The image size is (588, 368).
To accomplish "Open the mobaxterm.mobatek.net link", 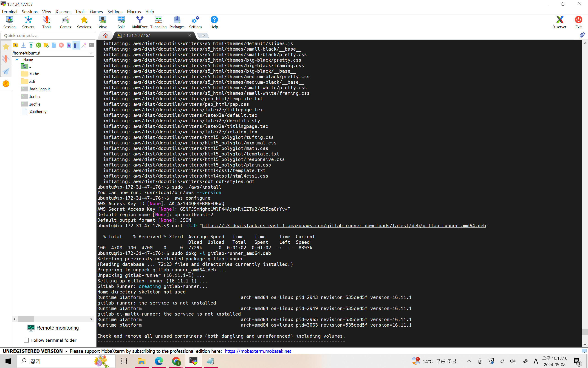I will coord(258,351).
